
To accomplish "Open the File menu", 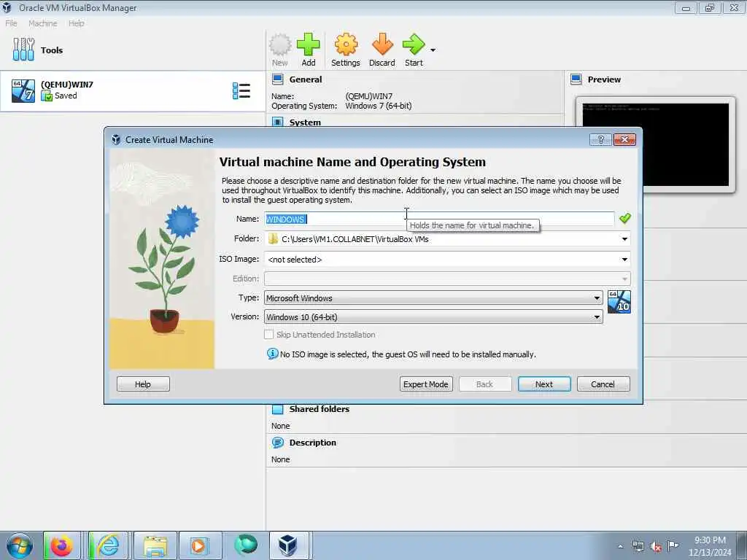I will click(x=11, y=23).
